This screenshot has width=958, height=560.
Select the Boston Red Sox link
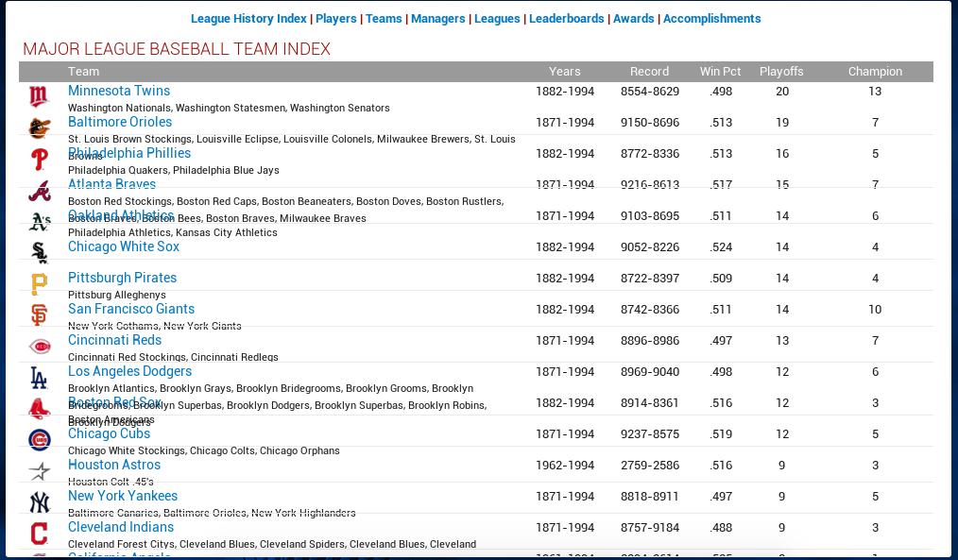pos(114,402)
